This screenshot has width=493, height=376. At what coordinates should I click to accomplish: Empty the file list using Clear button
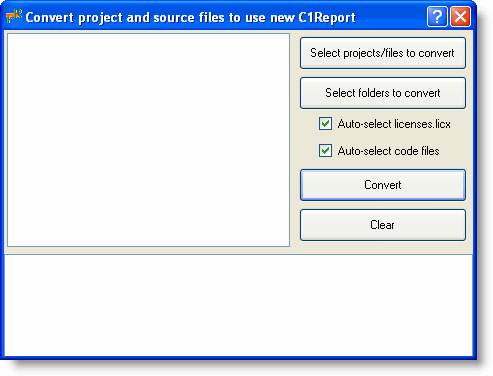coord(383,225)
